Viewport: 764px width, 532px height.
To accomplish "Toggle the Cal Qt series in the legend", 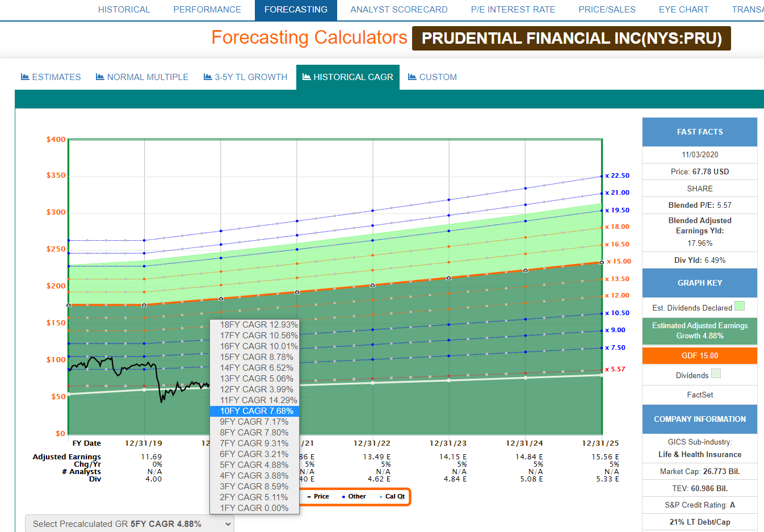I will tap(392, 497).
